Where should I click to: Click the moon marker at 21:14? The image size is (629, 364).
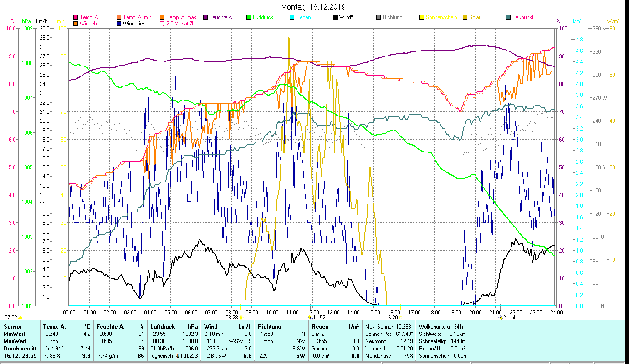(500, 317)
